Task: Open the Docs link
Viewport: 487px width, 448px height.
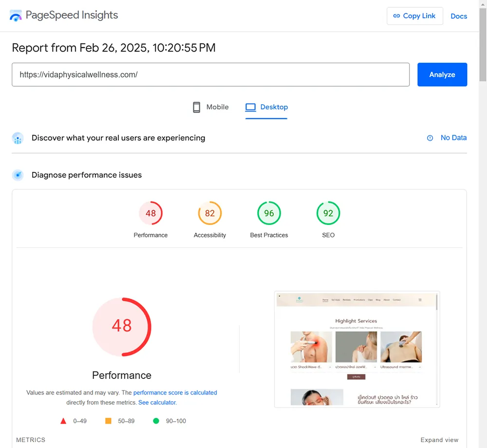Action: coord(459,16)
